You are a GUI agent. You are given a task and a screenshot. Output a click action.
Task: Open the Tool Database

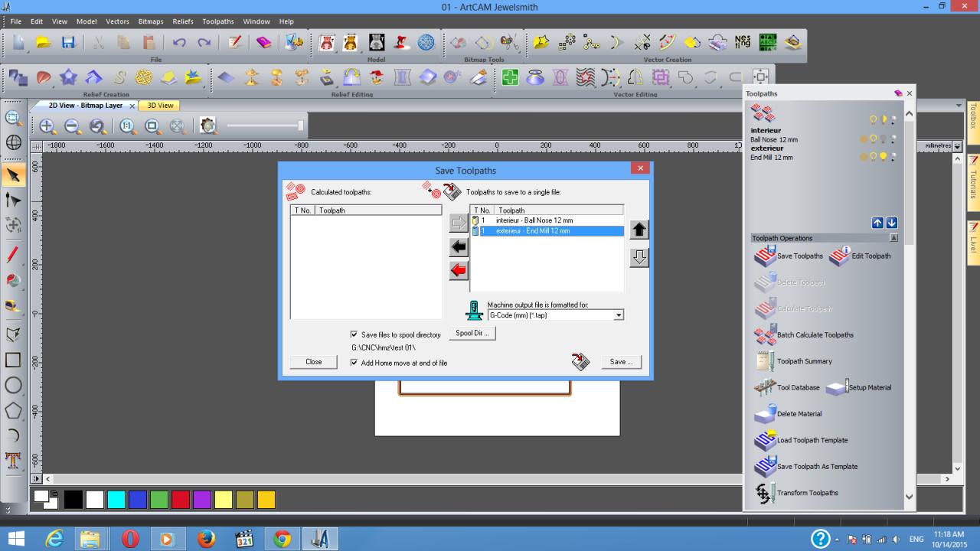[787, 387]
